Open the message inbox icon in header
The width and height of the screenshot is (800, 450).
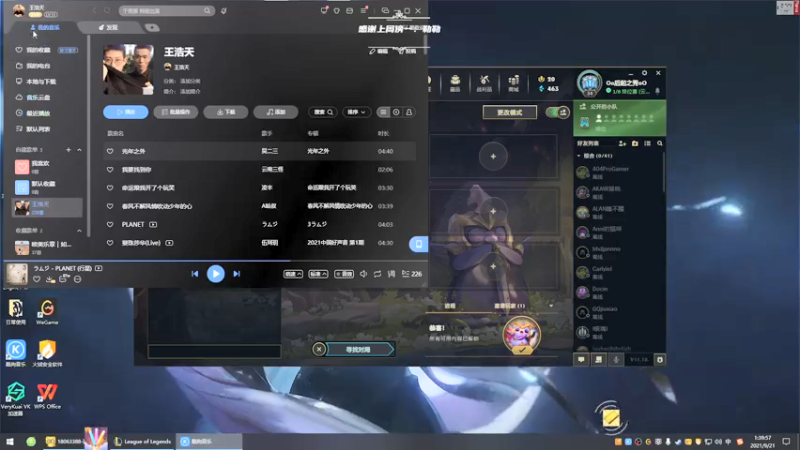click(349, 10)
